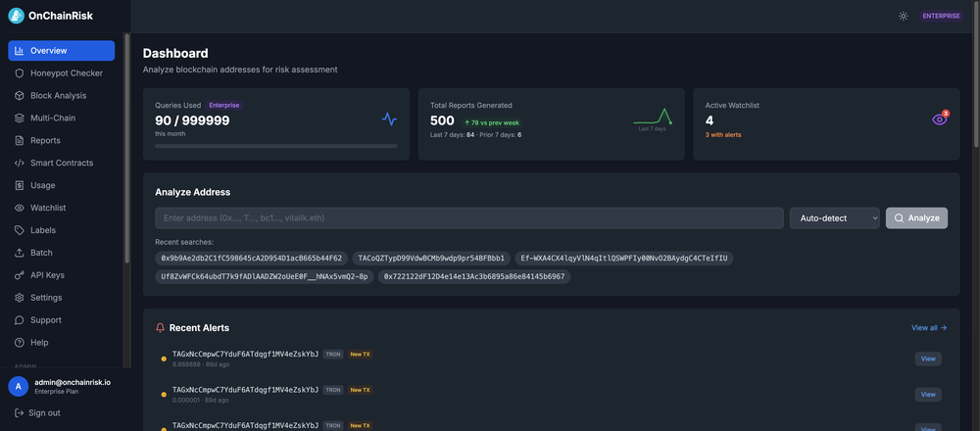Click the ENTERPRISE badge in top bar
The image size is (980, 431).
point(941,17)
